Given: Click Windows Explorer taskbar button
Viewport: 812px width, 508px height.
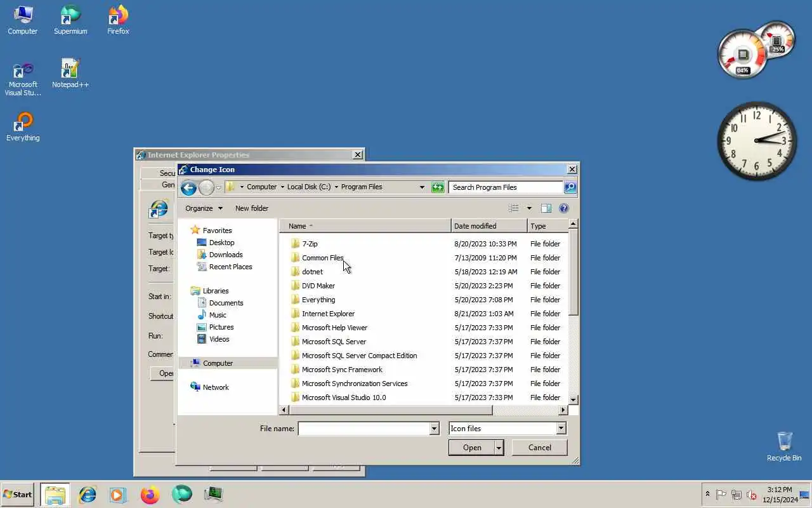Looking at the screenshot, I should [55, 494].
